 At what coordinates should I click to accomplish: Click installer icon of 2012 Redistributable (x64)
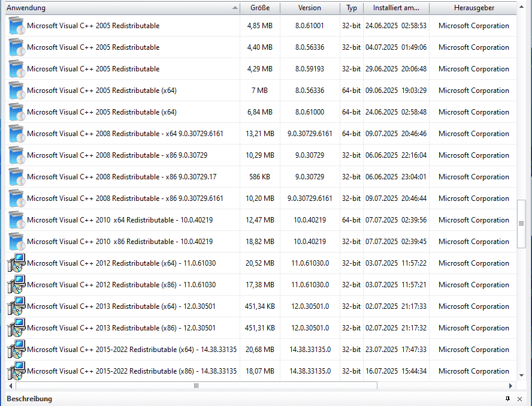click(x=16, y=263)
